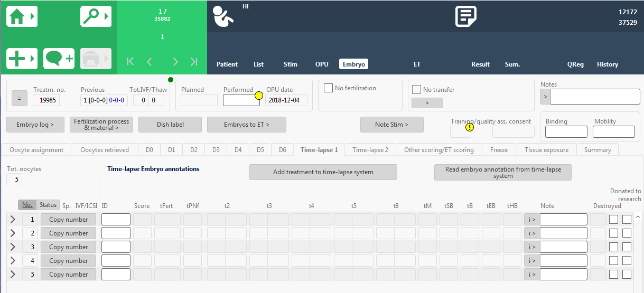Click the green Home icon button
Viewport: 644px width, 293px height.
click(21, 16)
